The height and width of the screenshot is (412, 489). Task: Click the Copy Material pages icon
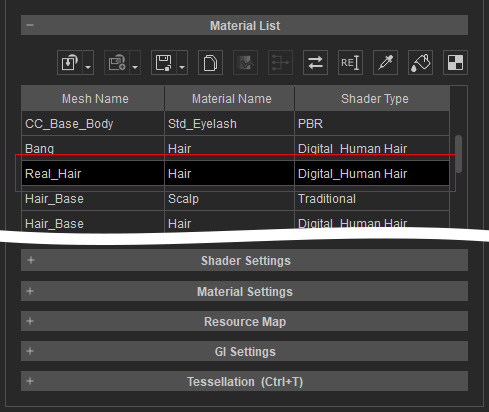click(210, 63)
